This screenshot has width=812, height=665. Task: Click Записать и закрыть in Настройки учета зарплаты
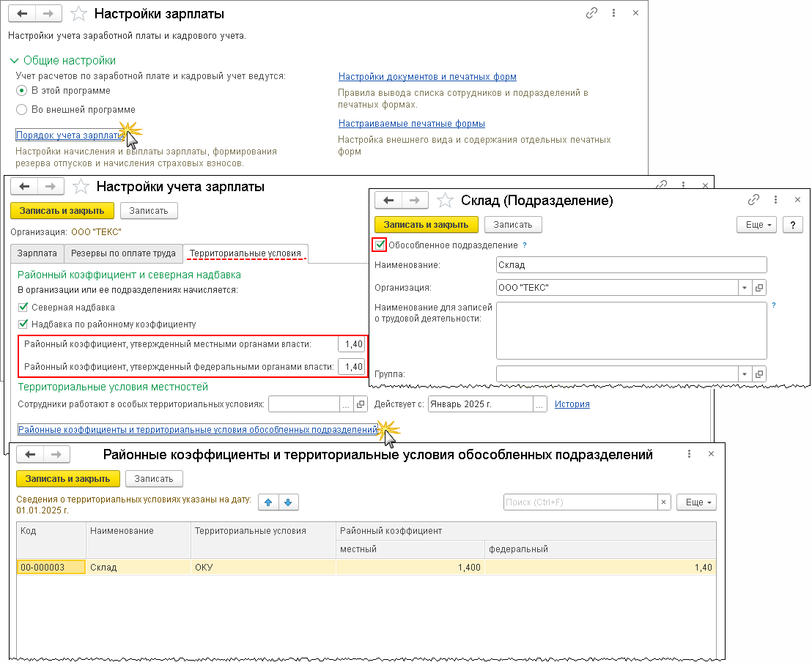click(62, 211)
